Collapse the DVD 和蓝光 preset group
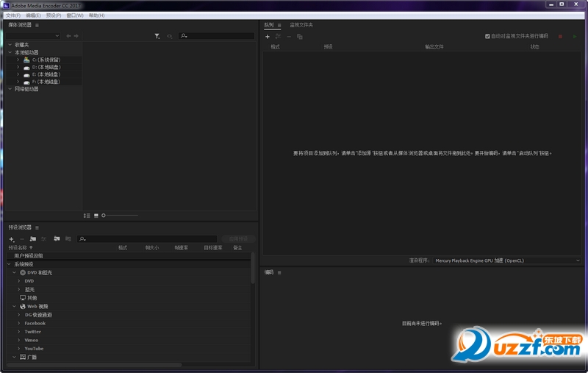 point(14,272)
